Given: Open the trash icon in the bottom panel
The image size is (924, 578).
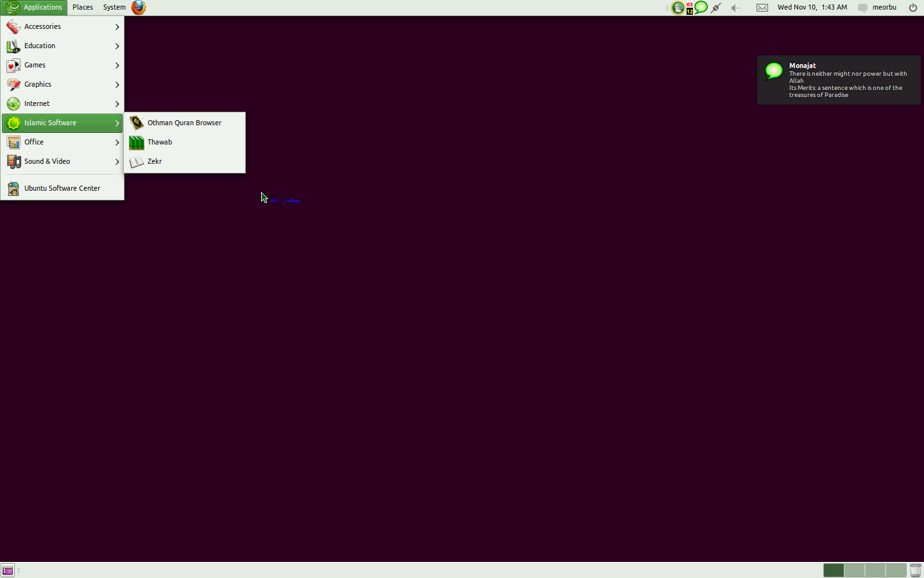Looking at the screenshot, I should [x=916, y=570].
